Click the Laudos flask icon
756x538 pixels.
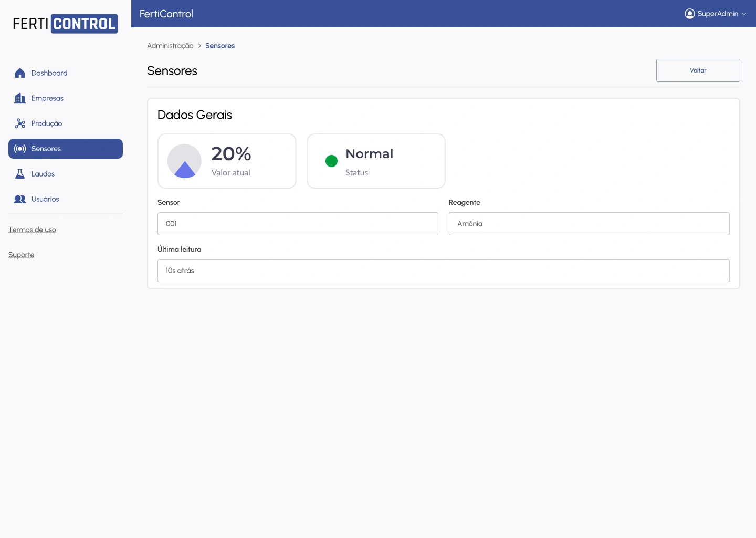coord(20,174)
